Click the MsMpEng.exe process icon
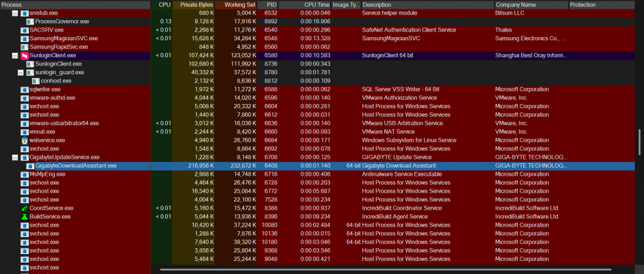The image size is (644, 274). pyautogui.click(x=25, y=174)
